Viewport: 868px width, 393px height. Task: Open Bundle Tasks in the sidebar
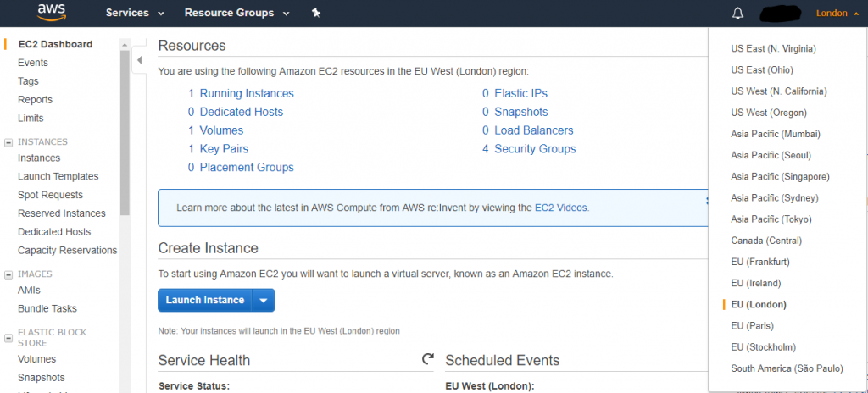47,309
